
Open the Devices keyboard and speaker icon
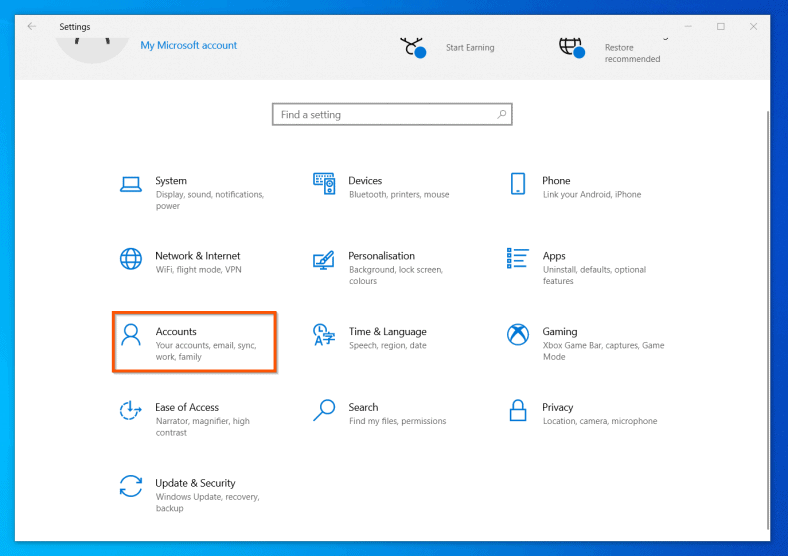pos(324,183)
